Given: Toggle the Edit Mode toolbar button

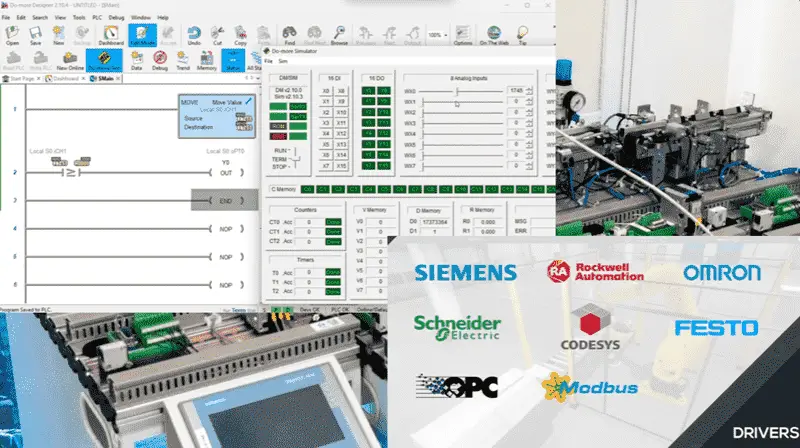Looking at the screenshot, I should pyautogui.click(x=142, y=35).
